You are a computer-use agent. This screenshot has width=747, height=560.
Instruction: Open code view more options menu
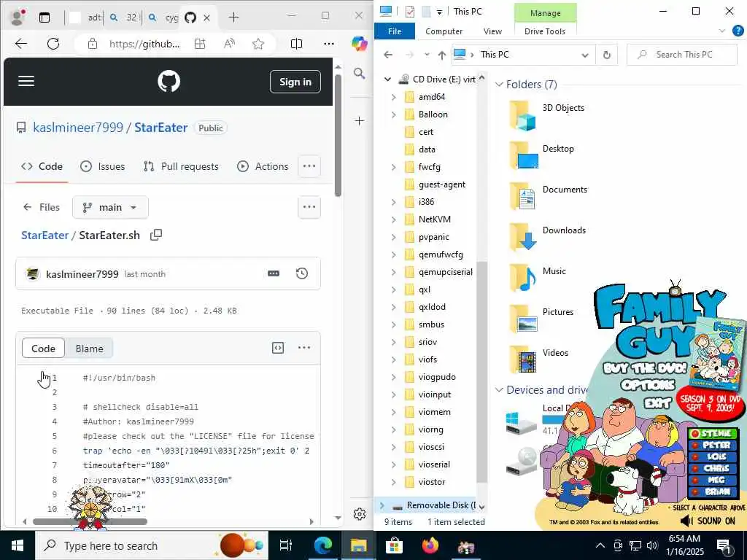(x=304, y=348)
